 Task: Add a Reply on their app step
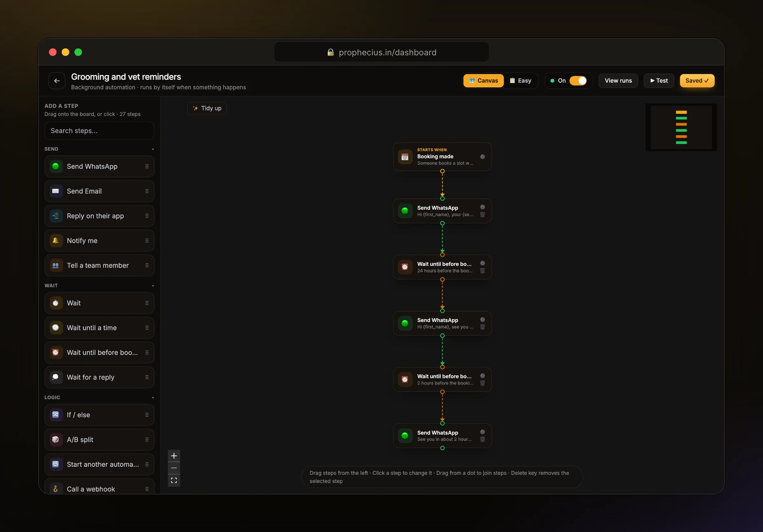[100, 216]
